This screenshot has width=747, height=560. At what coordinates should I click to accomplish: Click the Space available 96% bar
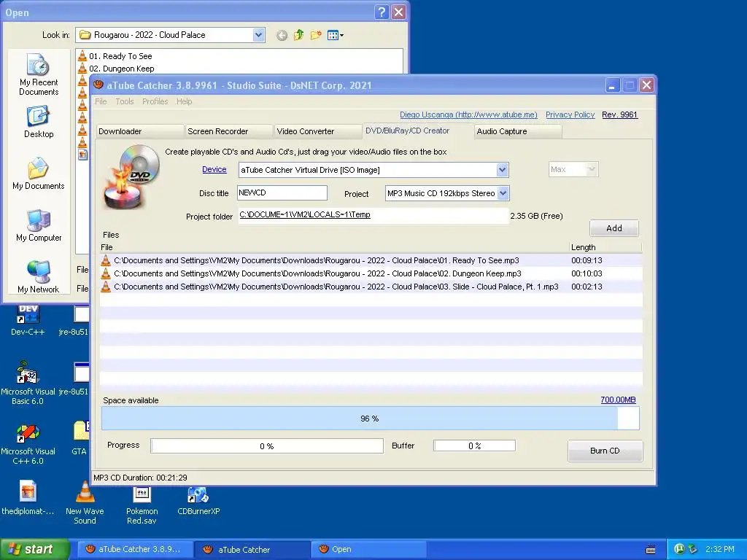[x=370, y=419]
